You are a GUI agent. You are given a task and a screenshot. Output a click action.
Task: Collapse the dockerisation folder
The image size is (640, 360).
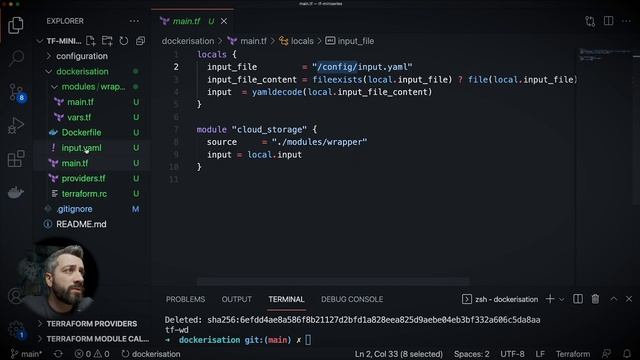click(82, 71)
